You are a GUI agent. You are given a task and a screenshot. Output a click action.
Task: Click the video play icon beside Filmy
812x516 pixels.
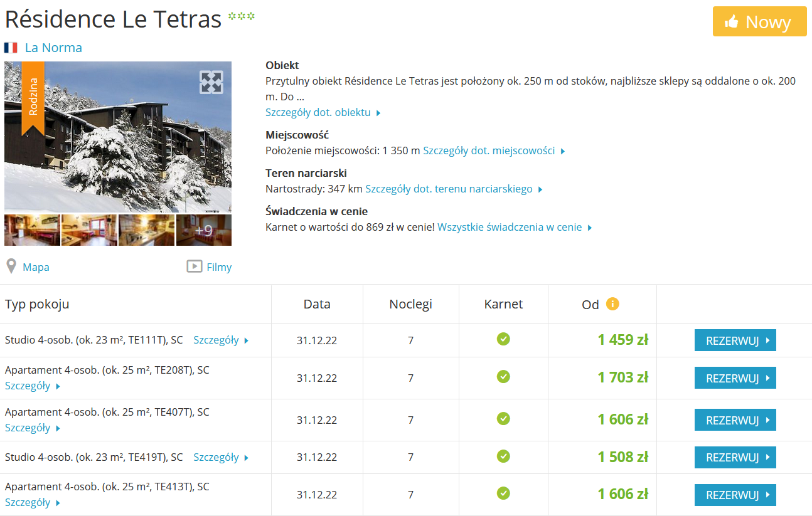tap(194, 266)
